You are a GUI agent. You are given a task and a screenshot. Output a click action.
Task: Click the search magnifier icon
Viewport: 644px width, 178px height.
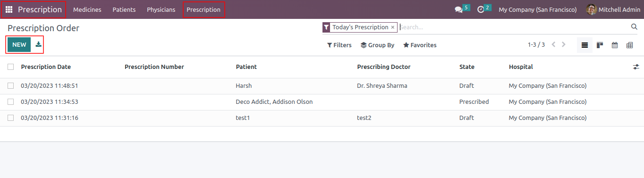(634, 27)
